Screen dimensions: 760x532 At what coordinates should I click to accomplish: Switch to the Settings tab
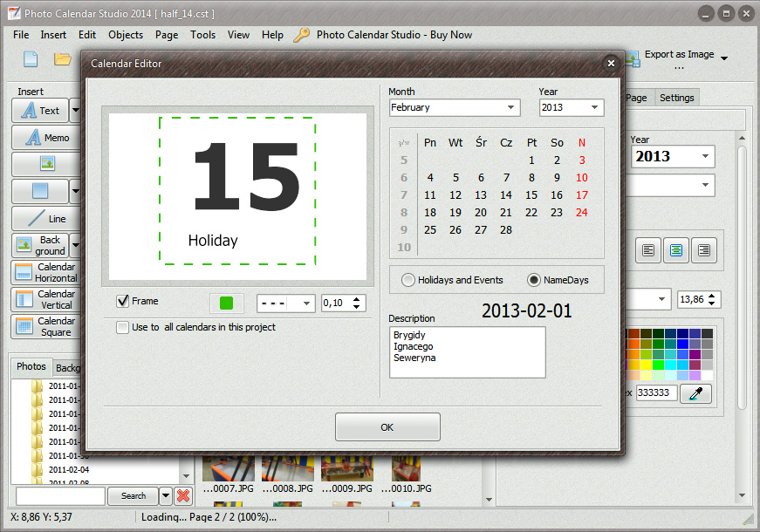click(x=676, y=98)
